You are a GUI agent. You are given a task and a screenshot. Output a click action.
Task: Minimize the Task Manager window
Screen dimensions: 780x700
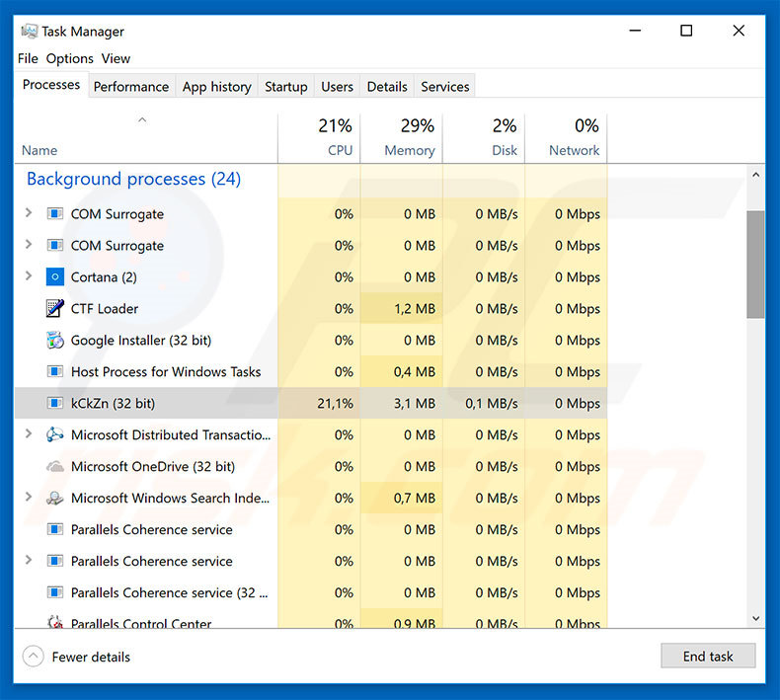pos(635,31)
